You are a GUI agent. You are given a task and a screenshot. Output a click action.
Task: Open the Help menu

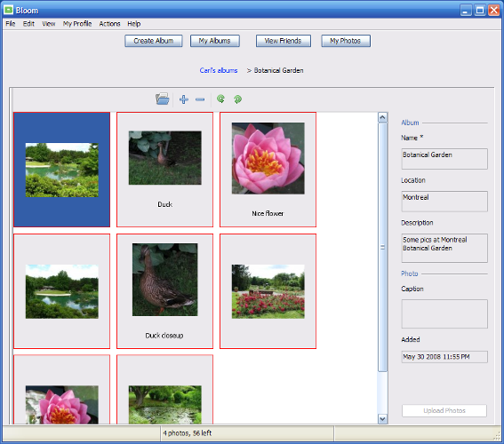click(133, 24)
